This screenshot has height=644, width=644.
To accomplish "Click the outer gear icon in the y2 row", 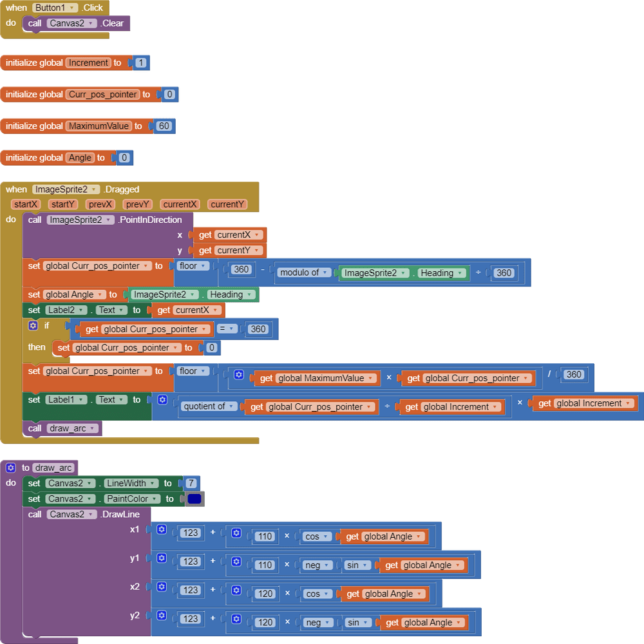I will point(162,615).
